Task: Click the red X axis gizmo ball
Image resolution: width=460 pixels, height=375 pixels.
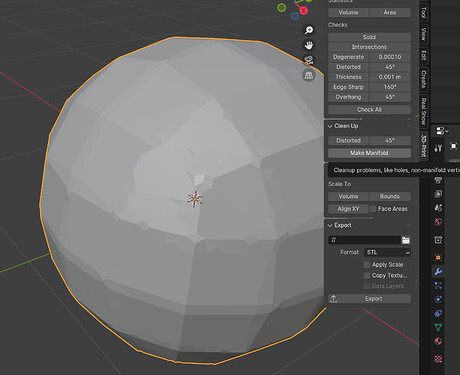Action: 303,11
